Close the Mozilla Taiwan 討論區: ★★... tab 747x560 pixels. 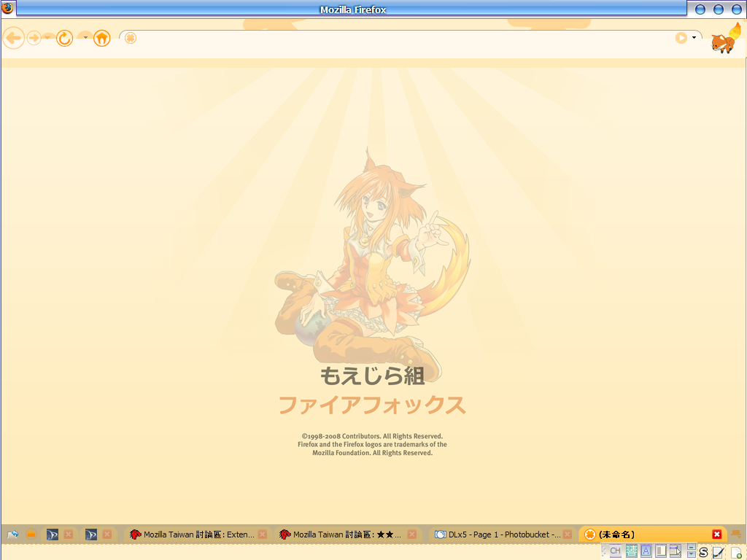click(412, 534)
